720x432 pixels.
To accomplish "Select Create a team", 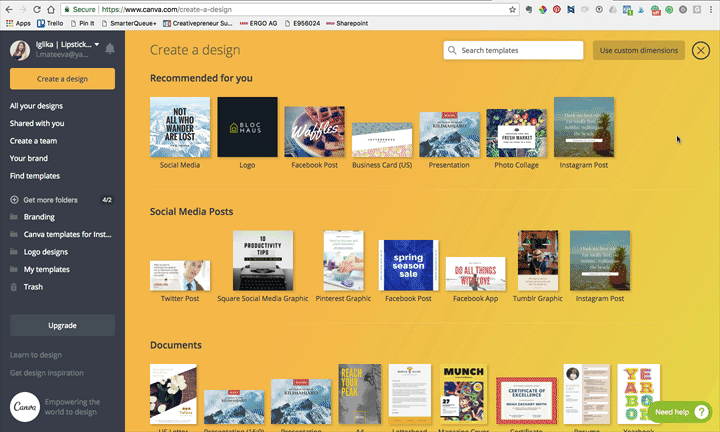I will pyautogui.click(x=34, y=141).
